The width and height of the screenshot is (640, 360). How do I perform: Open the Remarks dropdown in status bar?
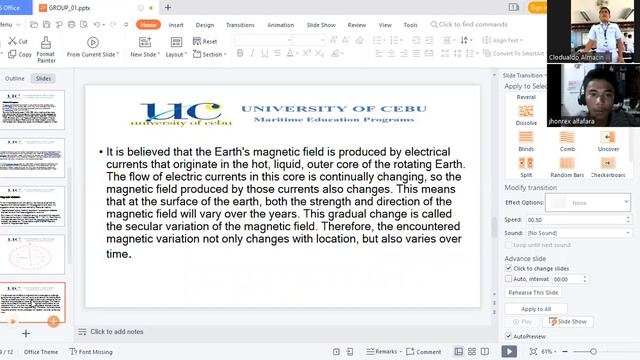coord(384,351)
